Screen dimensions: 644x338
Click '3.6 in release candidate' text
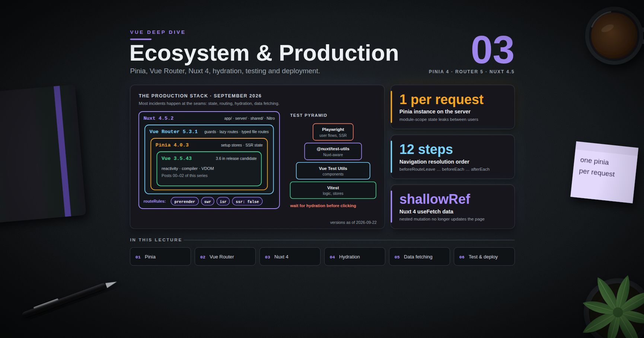tap(236, 158)
